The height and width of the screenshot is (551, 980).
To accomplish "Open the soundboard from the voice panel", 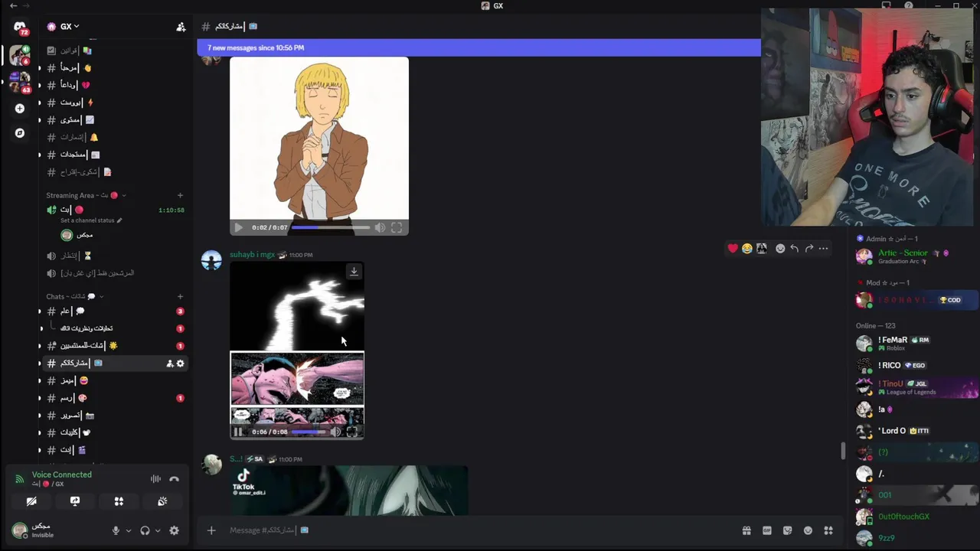I will pos(162,501).
